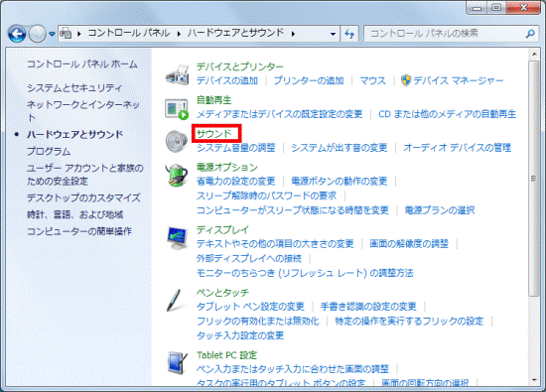Open ペンとタッチ heading
This screenshot has width=546, height=392.
222,293
